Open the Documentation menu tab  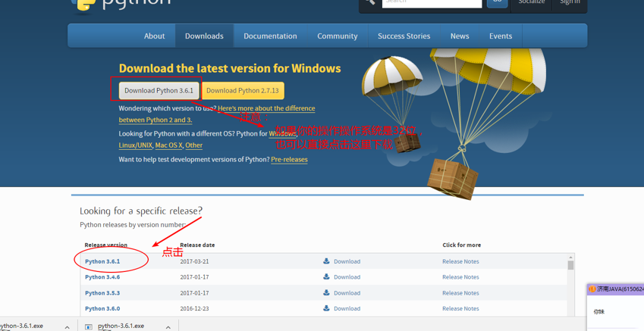click(x=270, y=36)
